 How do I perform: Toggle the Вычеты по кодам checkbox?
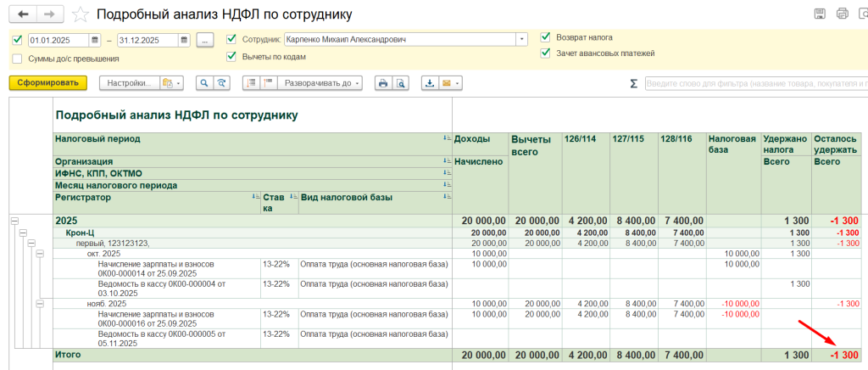[231, 56]
